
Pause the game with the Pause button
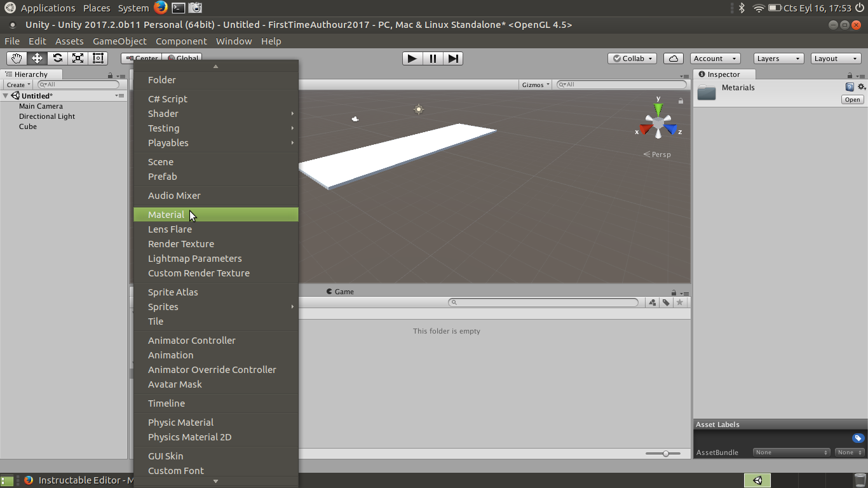[x=433, y=58]
